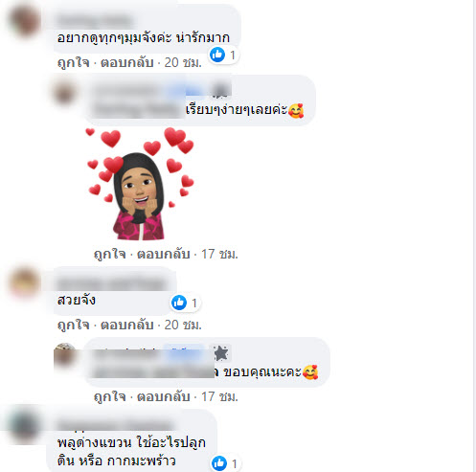The height and width of the screenshot is (472, 476).
Task: Reply to 'อยากดูทุกๆมุมจังค่ะ' comment via ตอบกลับ
Action: [x=127, y=62]
